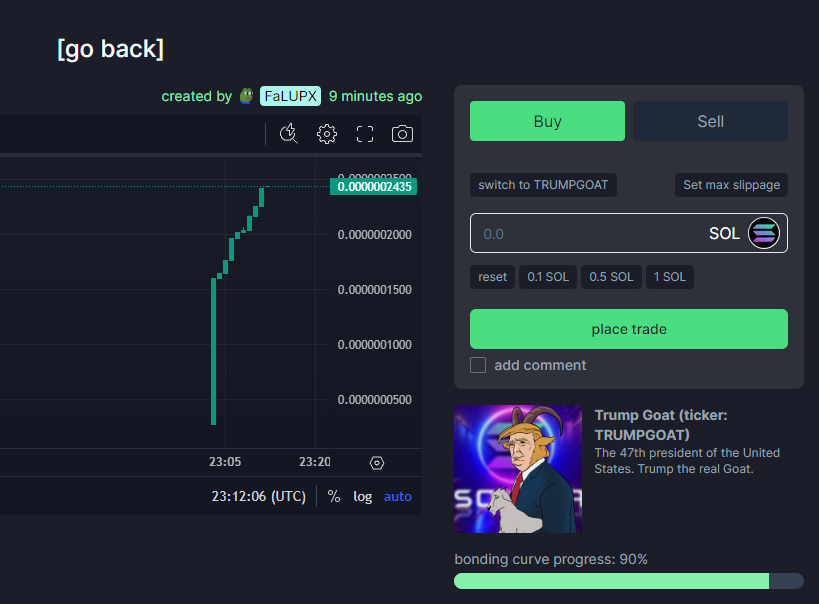Click the 23:12:06 (UTC) timezone label
The width and height of the screenshot is (819, 604).
click(x=259, y=496)
